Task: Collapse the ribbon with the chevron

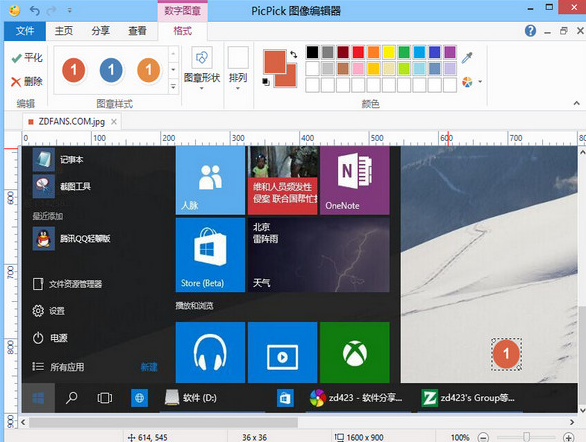Action: coord(576,103)
